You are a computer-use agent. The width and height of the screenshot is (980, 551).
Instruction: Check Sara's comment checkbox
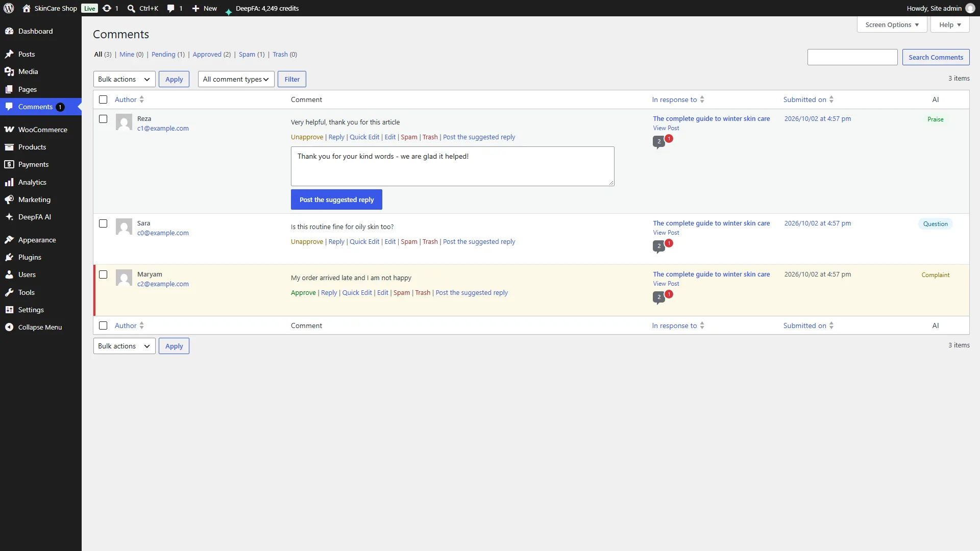click(103, 223)
